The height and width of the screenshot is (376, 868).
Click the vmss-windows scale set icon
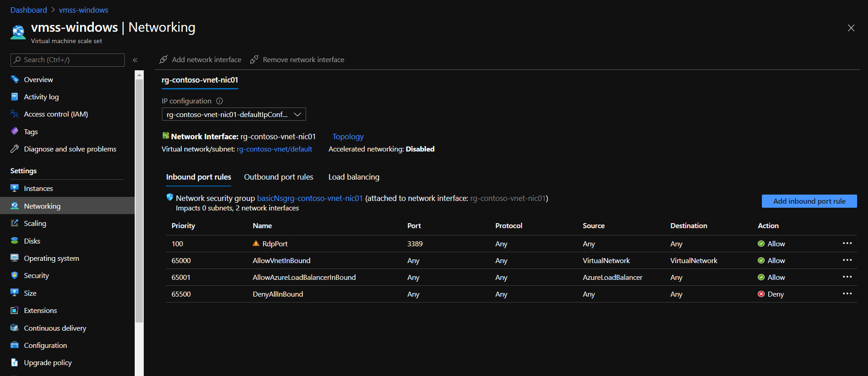(18, 32)
